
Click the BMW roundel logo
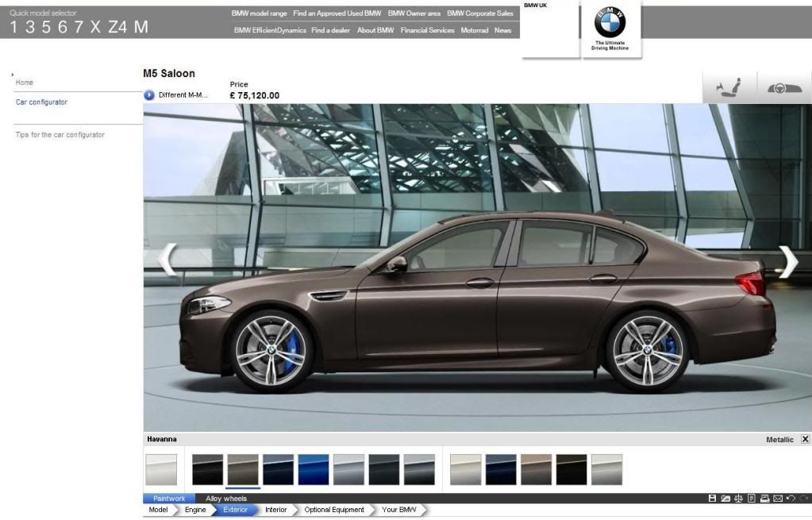coord(610,21)
